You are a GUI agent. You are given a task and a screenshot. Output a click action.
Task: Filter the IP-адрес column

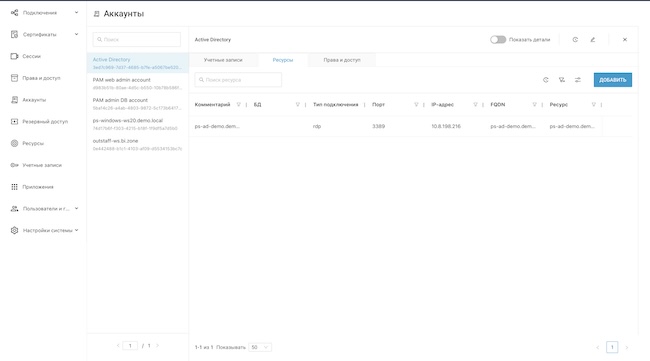click(x=475, y=105)
